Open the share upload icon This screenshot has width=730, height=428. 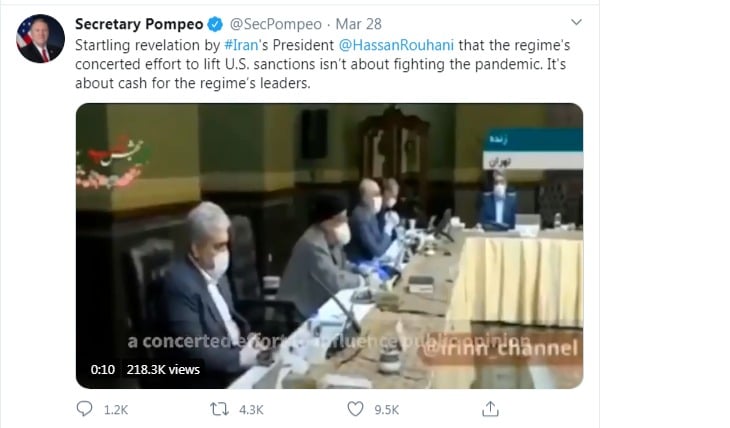[x=490, y=408]
